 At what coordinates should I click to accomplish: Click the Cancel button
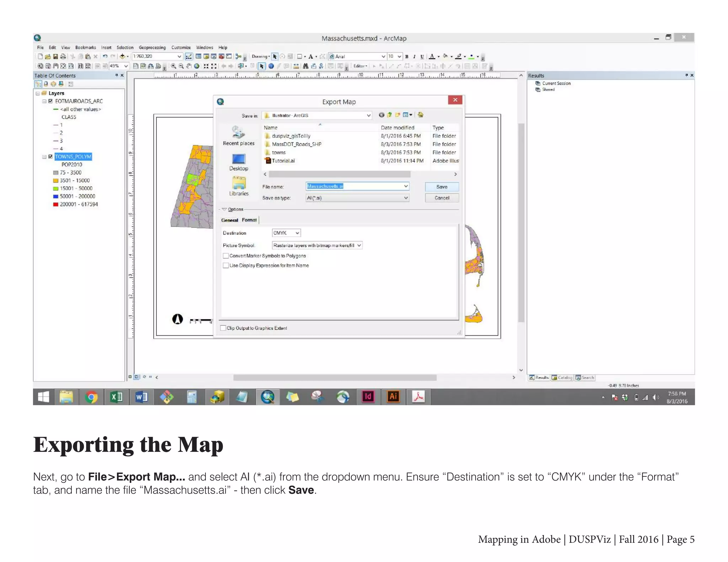tap(442, 198)
